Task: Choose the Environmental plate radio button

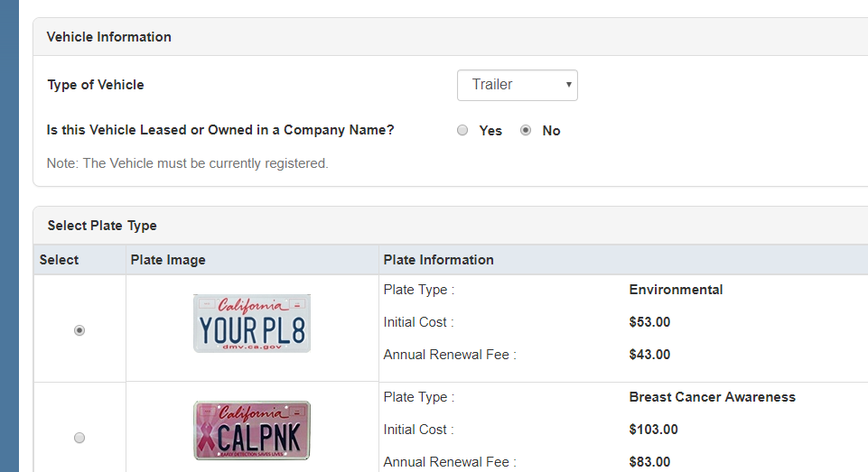Action: 79,330
